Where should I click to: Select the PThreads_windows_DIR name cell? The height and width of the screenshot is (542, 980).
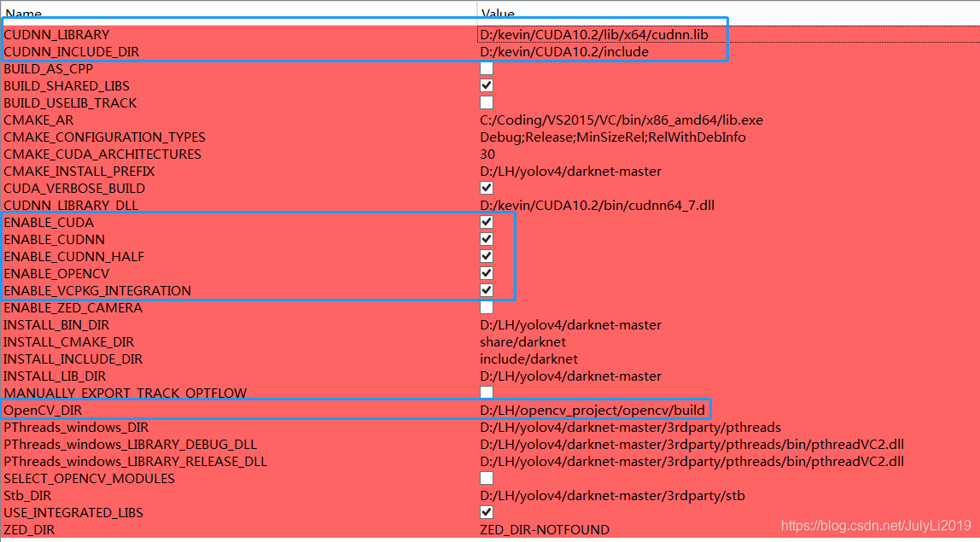tap(76, 427)
